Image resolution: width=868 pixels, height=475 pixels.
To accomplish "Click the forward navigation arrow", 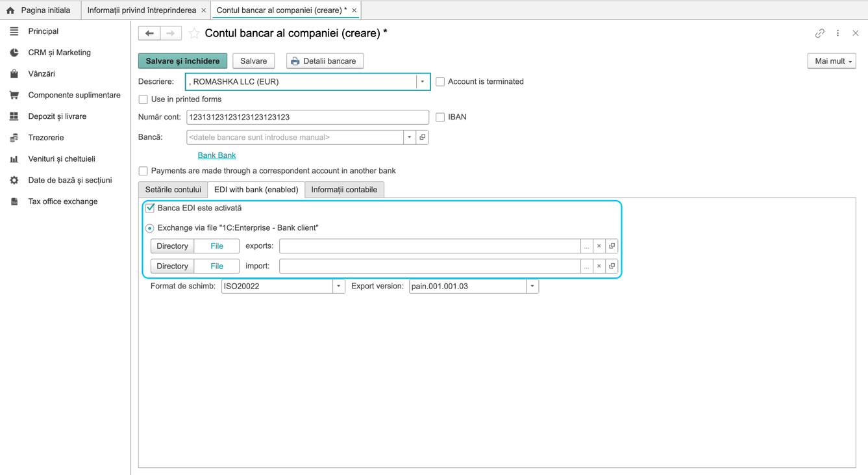I will 171,33.
